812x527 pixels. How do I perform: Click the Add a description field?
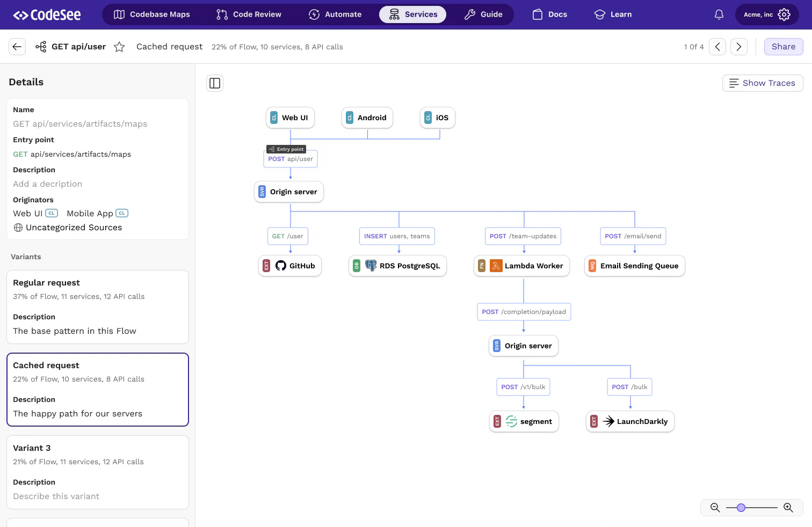48,184
